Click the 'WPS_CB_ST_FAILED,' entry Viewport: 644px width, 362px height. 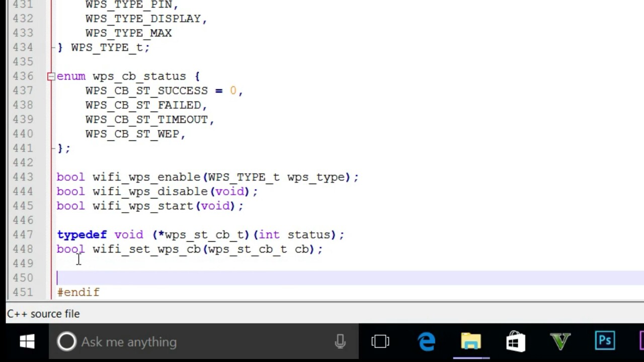pyautogui.click(x=146, y=105)
